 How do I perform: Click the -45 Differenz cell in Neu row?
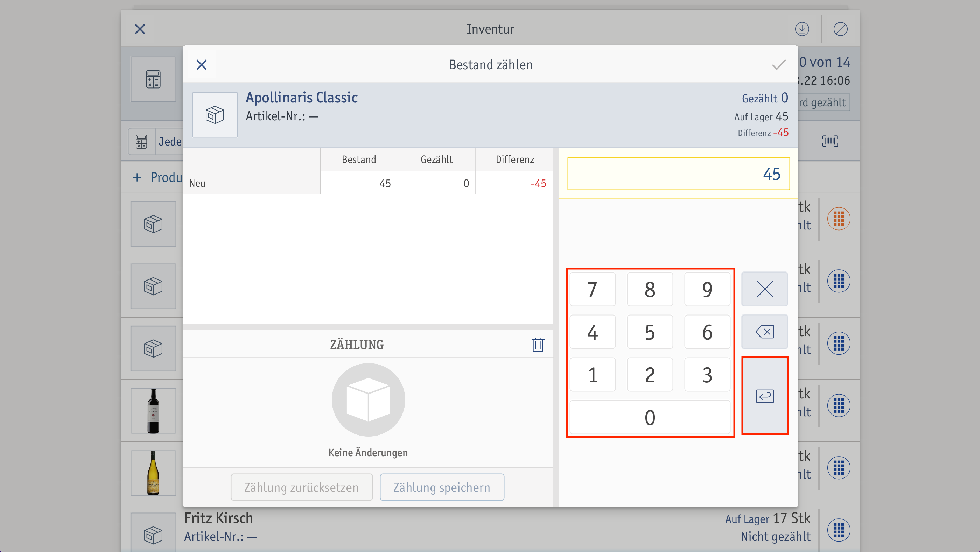[x=514, y=183]
